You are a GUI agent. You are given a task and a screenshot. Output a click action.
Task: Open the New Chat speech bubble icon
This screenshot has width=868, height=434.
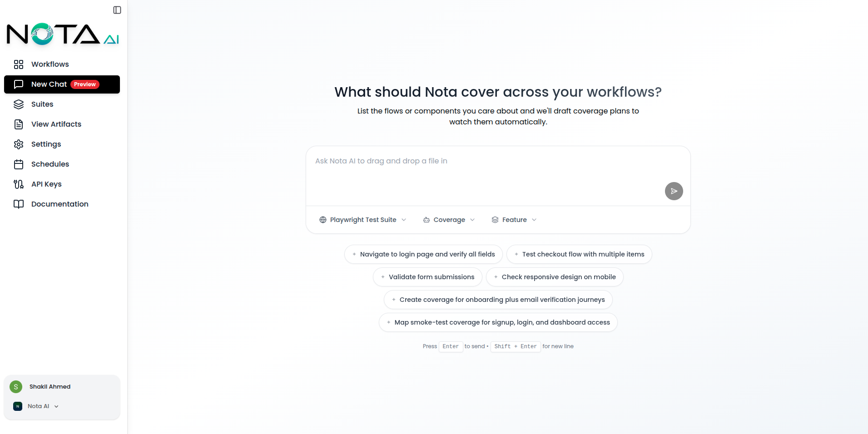[x=19, y=84]
